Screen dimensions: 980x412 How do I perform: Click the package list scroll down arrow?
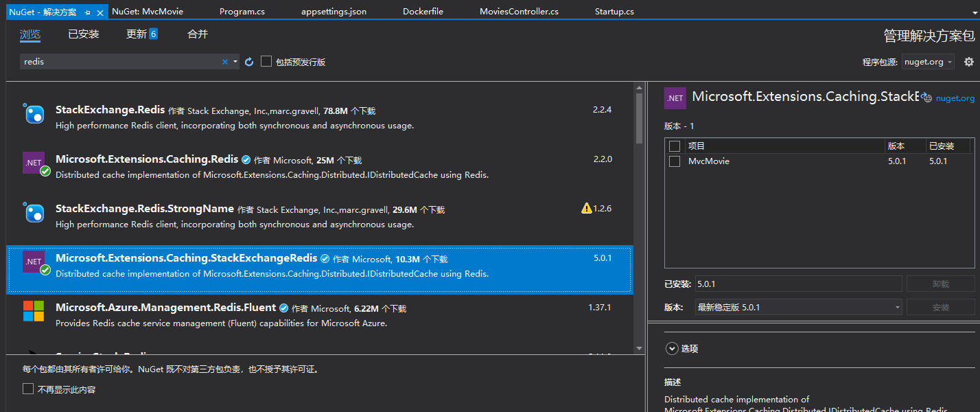(x=640, y=350)
